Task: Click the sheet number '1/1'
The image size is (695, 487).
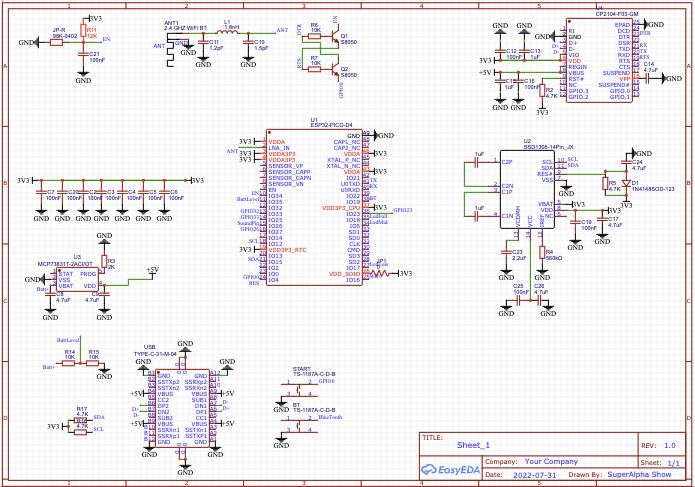Action: click(x=673, y=463)
